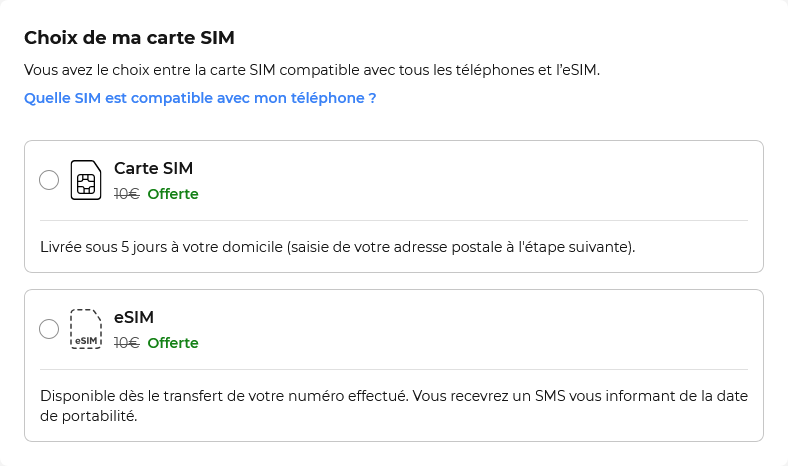Image resolution: width=788 pixels, height=466 pixels.
Task: Click the "eSIM" option title text
Action: [x=134, y=317]
